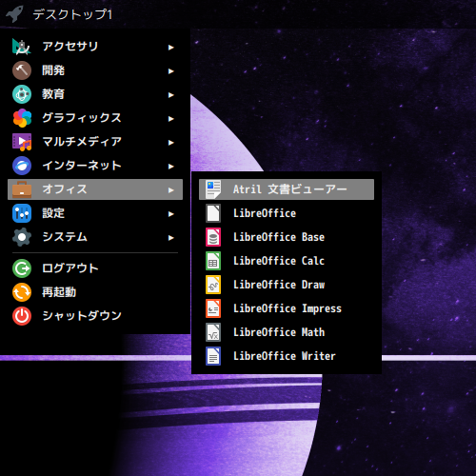
Task: Click the LibreOffice Base database icon
Action: click(213, 237)
